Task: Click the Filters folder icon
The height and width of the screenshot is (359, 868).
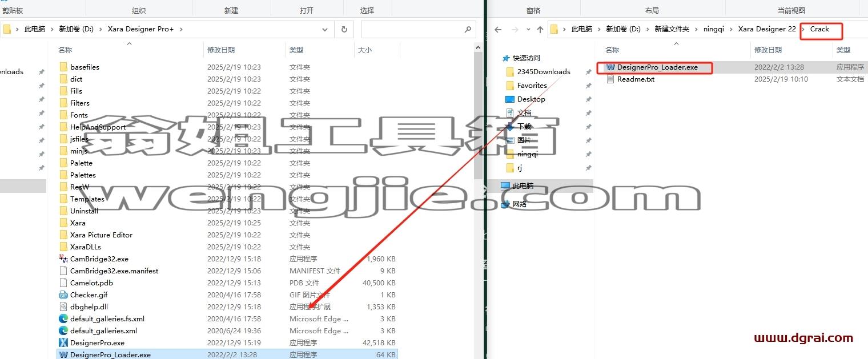Action: pyautogui.click(x=63, y=103)
